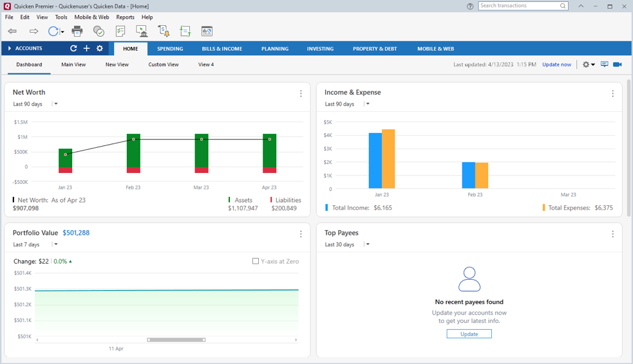Click the Update now link
633x364 pixels.
pyautogui.click(x=556, y=64)
